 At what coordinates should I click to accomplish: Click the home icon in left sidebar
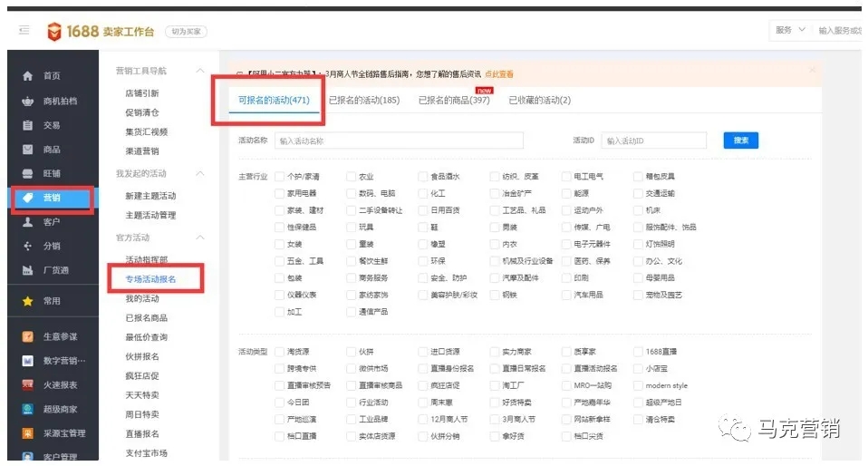27,76
